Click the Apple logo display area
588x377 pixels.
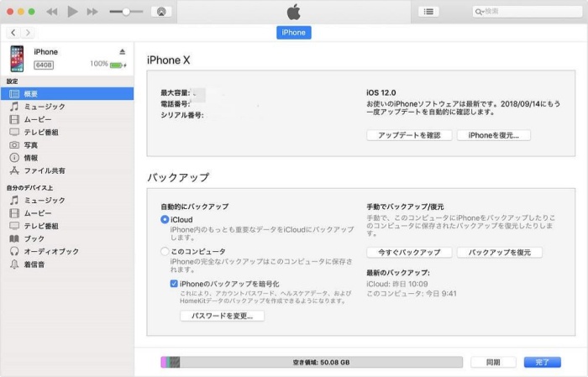click(x=294, y=12)
